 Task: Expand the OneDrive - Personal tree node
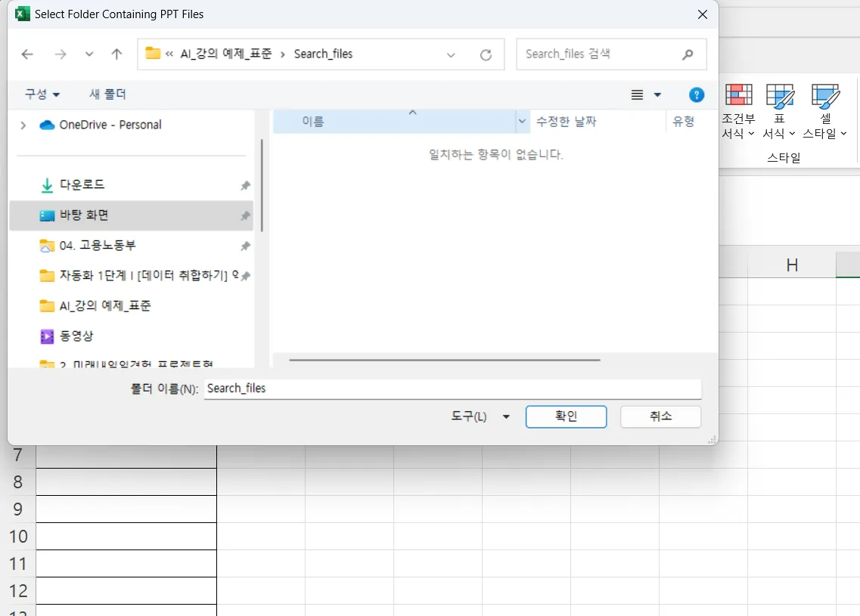tap(23, 125)
